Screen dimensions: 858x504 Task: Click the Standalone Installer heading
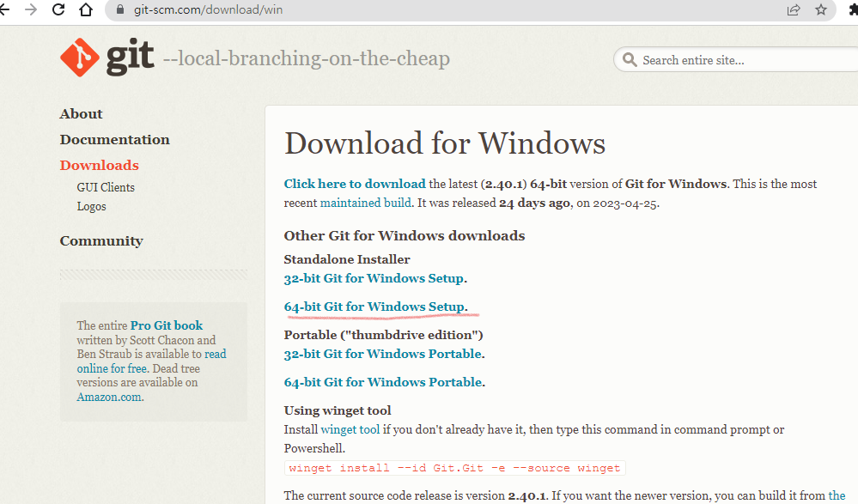pyautogui.click(x=347, y=259)
